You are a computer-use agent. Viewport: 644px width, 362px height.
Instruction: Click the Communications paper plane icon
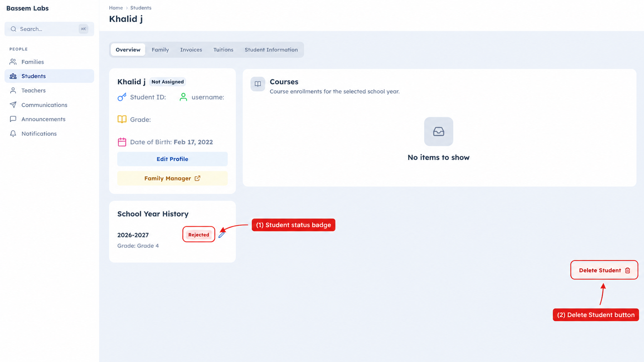[x=13, y=105]
